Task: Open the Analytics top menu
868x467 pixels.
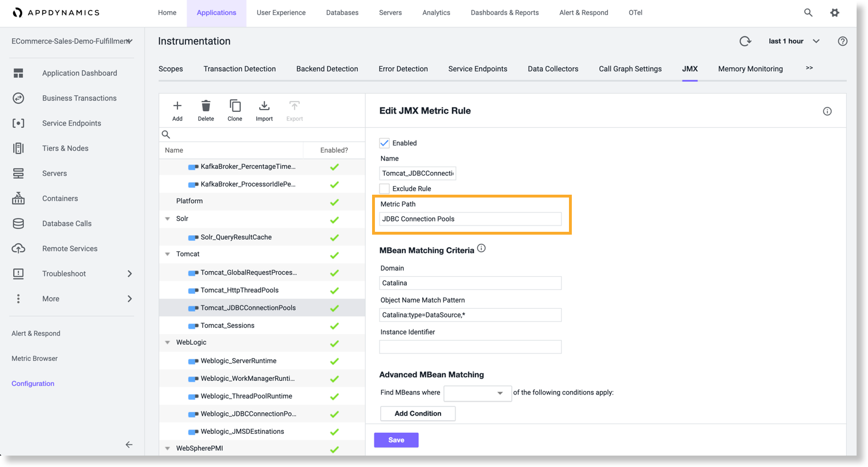Action: 436,13
